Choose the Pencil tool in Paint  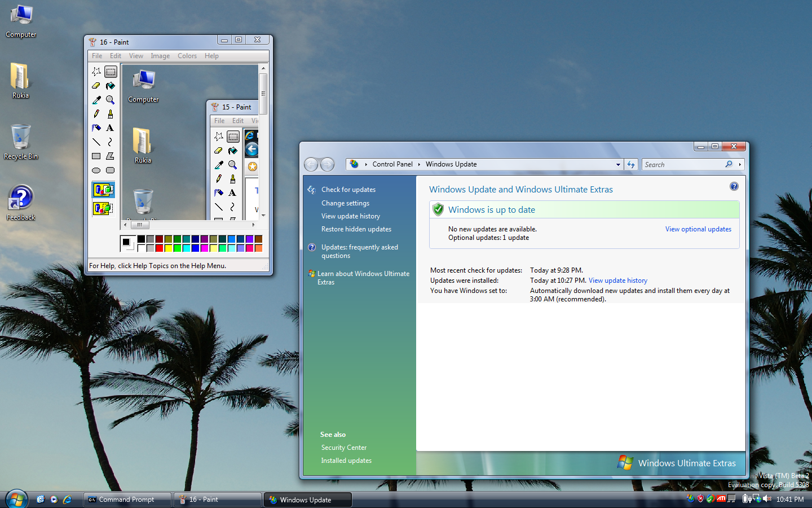(96, 114)
